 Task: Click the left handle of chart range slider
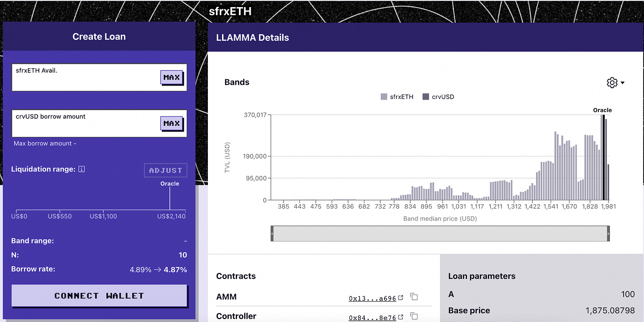[x=272, y=233]
